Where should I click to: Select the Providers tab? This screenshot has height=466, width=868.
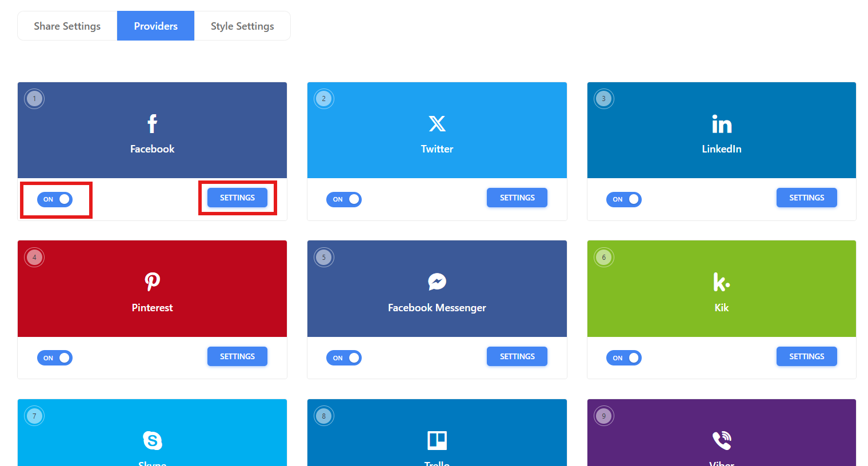point(155,26)
